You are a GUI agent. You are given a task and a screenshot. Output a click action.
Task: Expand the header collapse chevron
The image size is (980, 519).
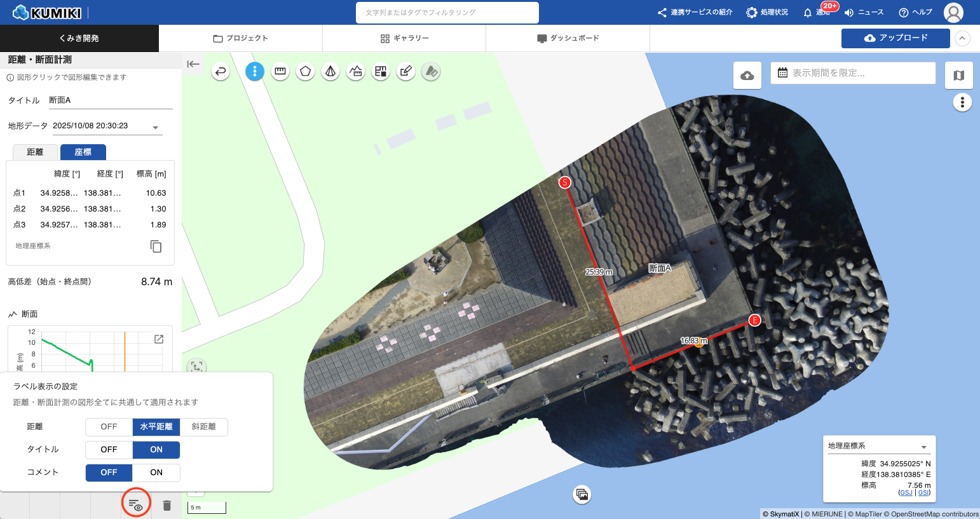click(x=962, y=38)
